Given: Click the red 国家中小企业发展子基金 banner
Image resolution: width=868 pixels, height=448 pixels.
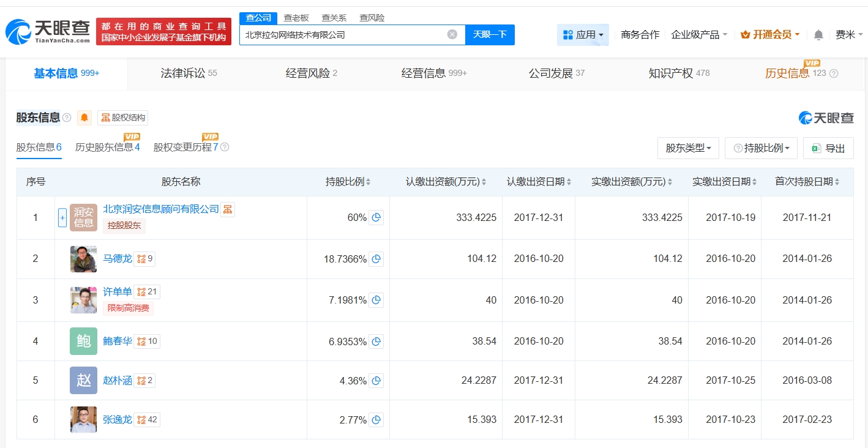Looking at the screenshot, I should 163,31.
